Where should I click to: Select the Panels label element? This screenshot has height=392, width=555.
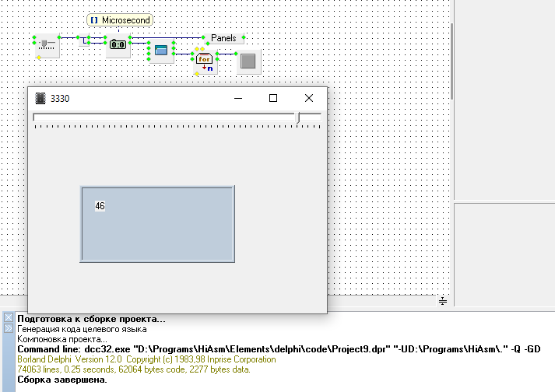(x=223, y=37)
